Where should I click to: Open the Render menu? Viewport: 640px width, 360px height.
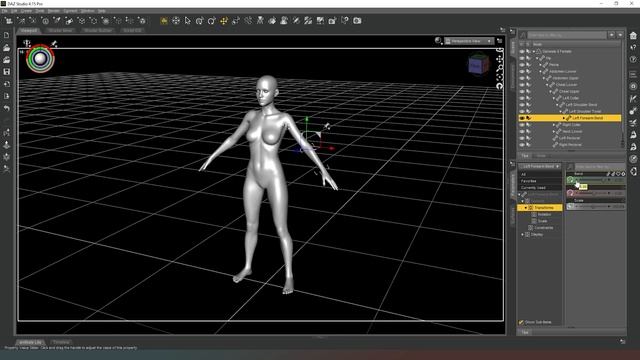click(x=54, y=11)
